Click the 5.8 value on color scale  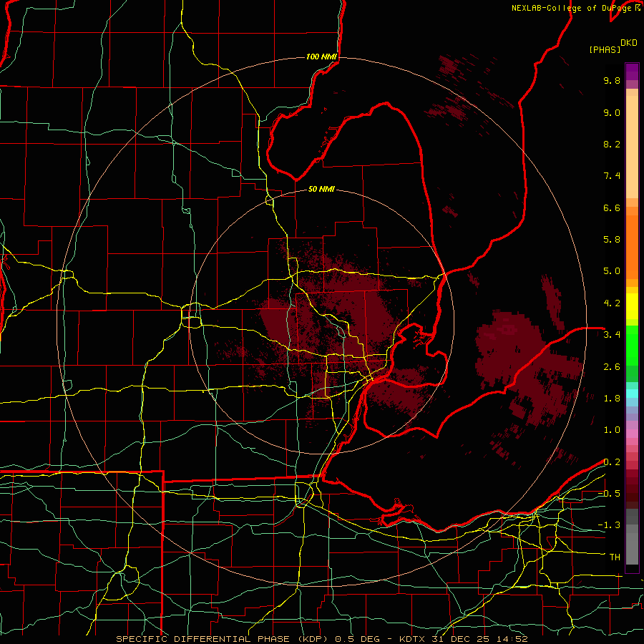click(612, 240)
